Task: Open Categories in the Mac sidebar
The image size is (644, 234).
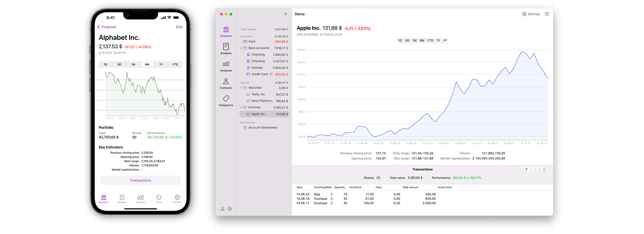Action: (226, 101)
